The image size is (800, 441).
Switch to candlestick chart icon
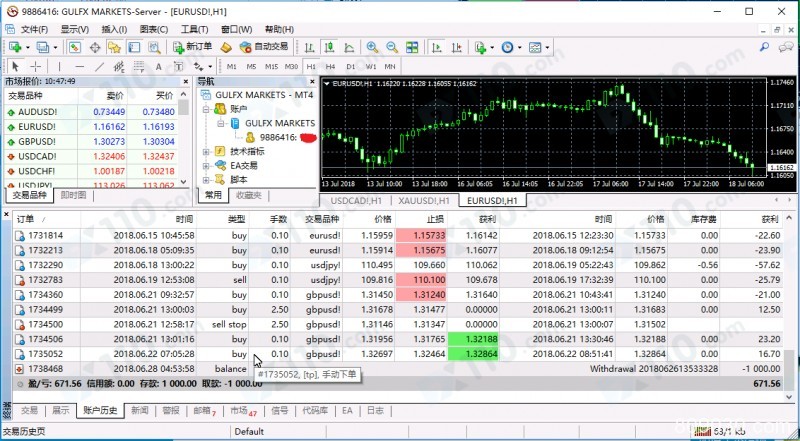tap(329, 47)
